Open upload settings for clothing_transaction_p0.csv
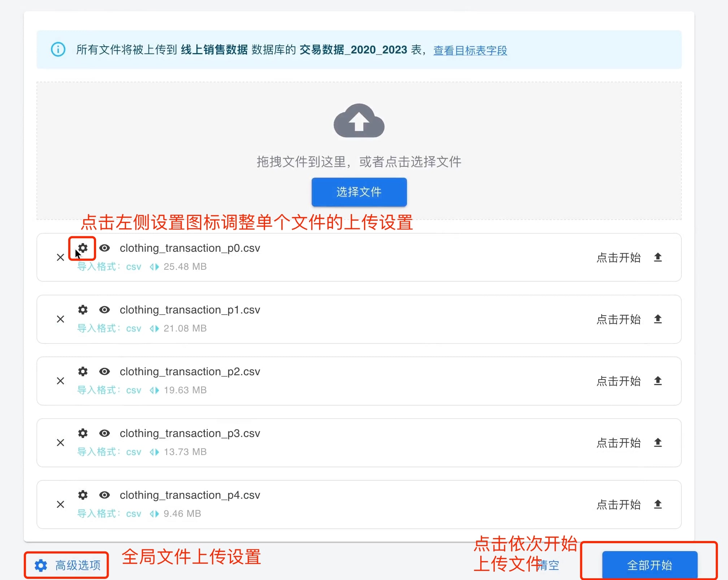 tap(82, 248)
